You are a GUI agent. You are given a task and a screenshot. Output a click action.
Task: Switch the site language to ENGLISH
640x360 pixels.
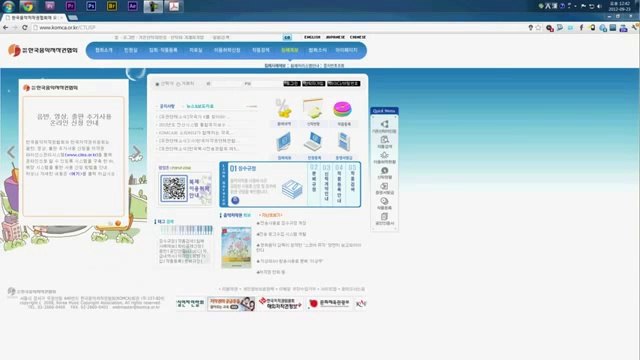pos(312,37)
